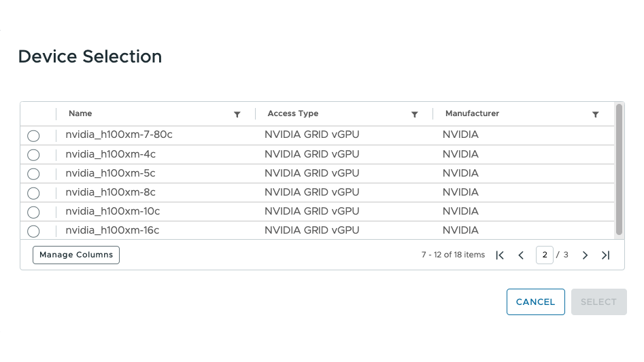Select the nvidia_h100xm-7-80c radio button

pos(33,136)
